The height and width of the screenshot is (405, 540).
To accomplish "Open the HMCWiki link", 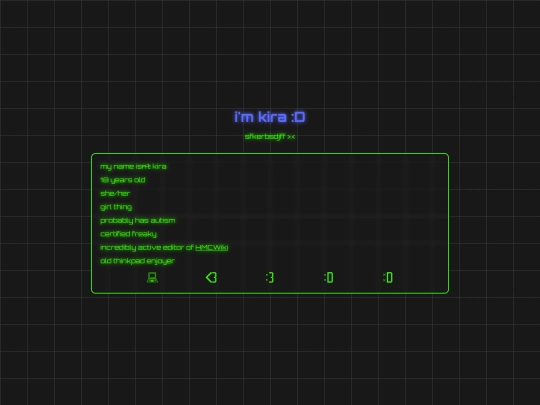I will click(211, 247).
